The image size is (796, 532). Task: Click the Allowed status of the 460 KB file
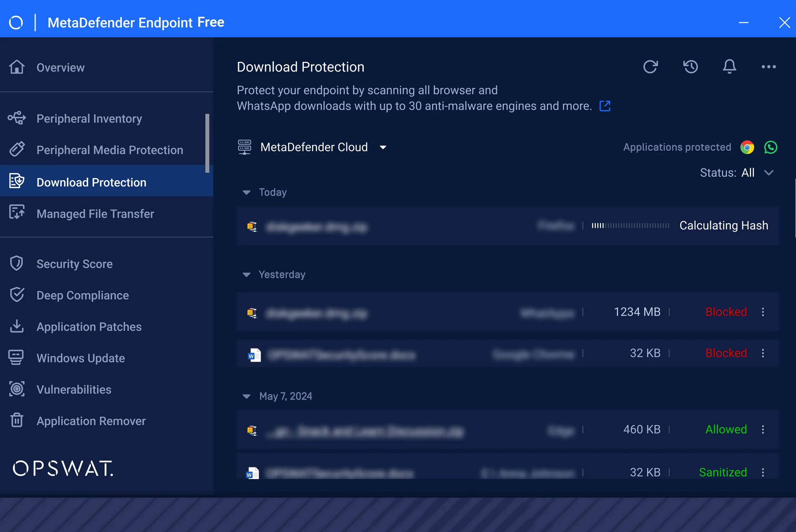click(x=726, y=429)
